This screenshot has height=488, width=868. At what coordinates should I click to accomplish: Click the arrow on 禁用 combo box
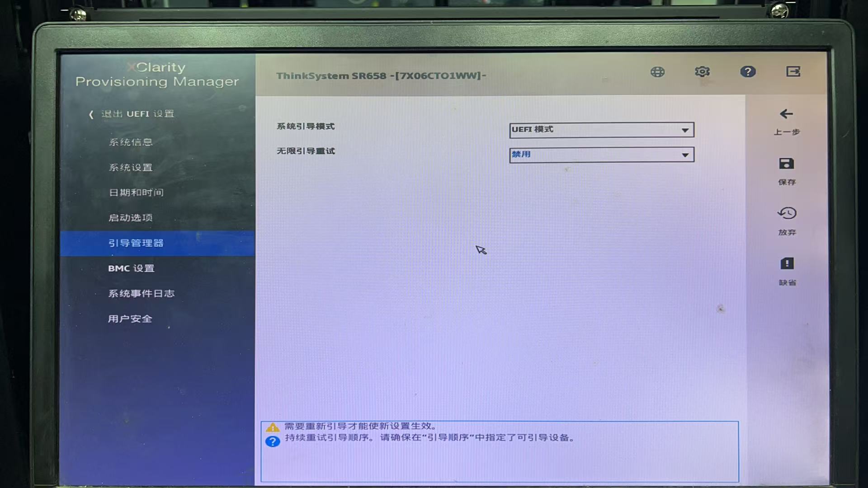(685, 155)
